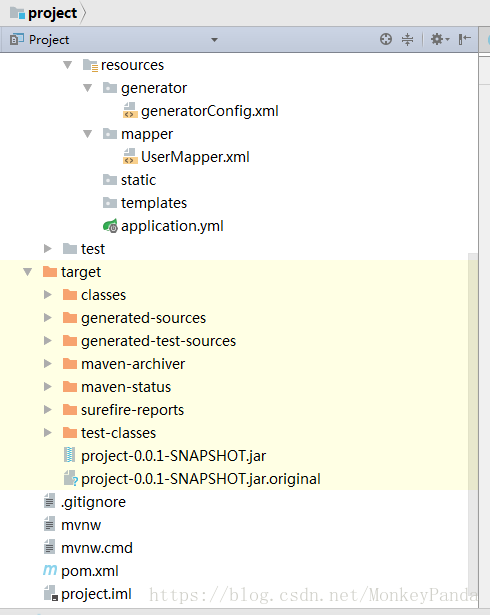Select project-0.0.1-SNAPSHOT.jar file name

click(174, 456)
